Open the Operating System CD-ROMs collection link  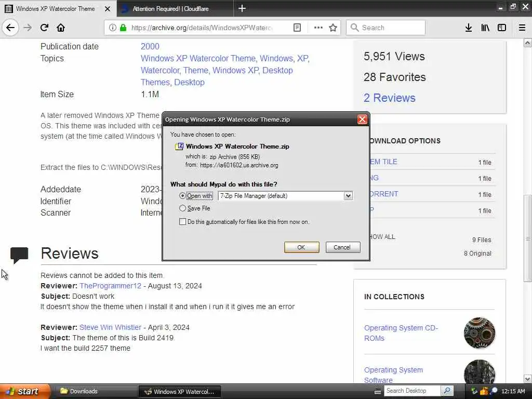pos(401,333)
